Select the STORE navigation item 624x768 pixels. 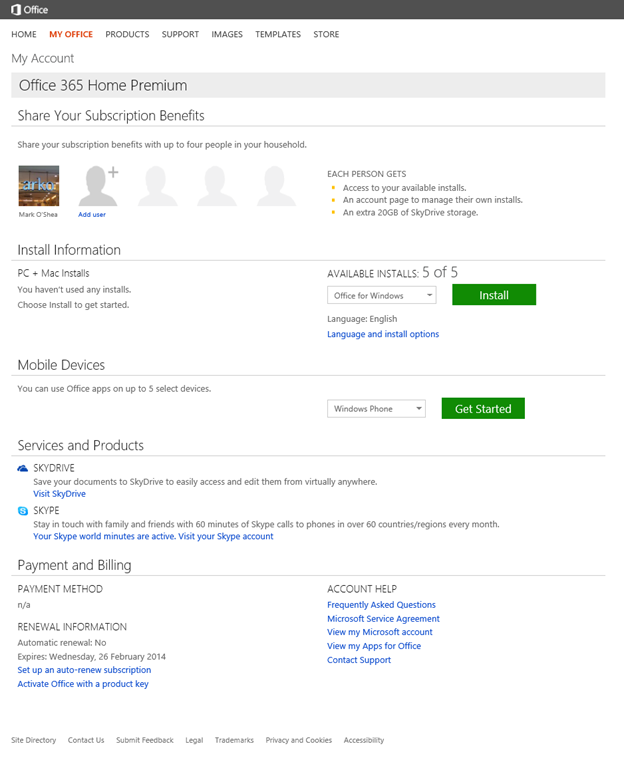pyautogui.click(x=326, y=35)
